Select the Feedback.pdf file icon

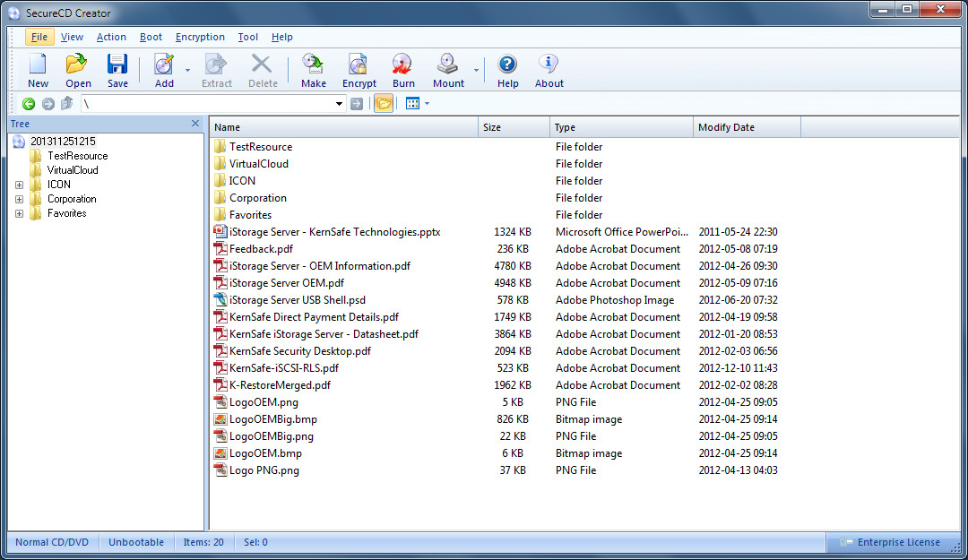[220, 249]
